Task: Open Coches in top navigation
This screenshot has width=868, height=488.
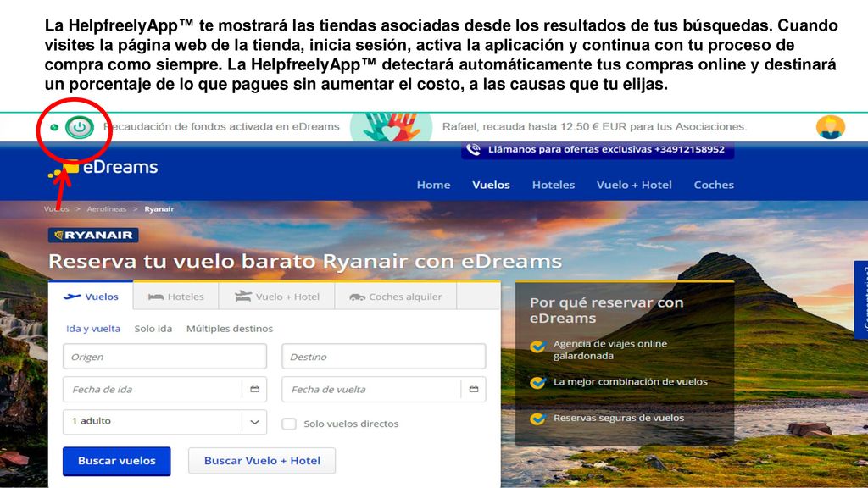Action: point(714,185)
